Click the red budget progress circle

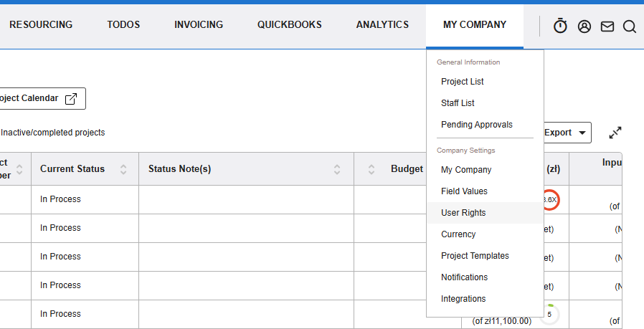549,199
